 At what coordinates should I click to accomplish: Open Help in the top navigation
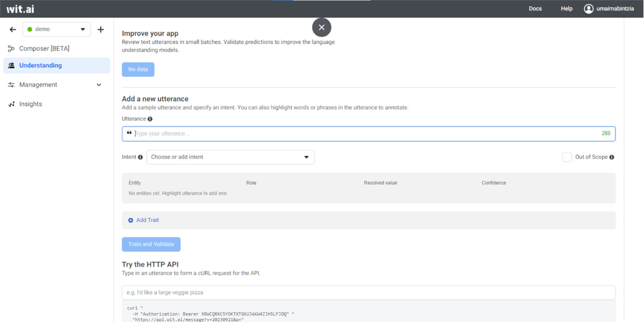click(x=567, y=9)
